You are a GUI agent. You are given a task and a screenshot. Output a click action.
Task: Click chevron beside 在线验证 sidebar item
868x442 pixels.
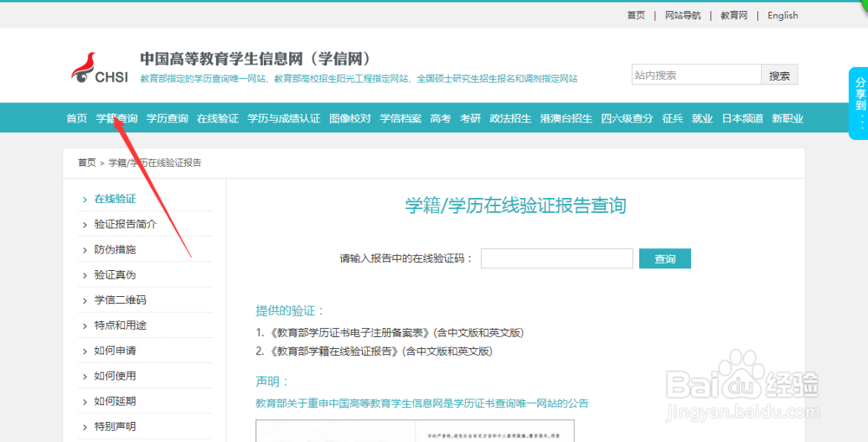85,200
